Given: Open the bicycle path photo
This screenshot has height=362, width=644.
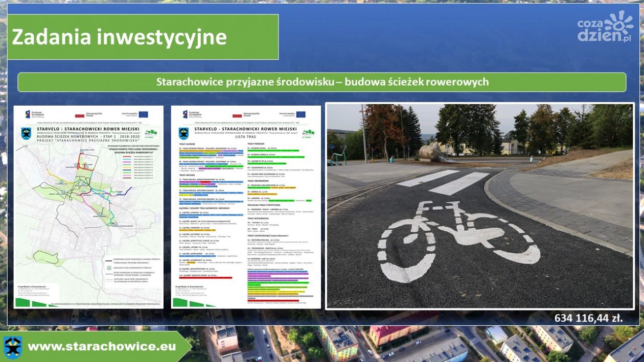Looking at the screenshot, I should pyautogui.click(x=480, y=206).
